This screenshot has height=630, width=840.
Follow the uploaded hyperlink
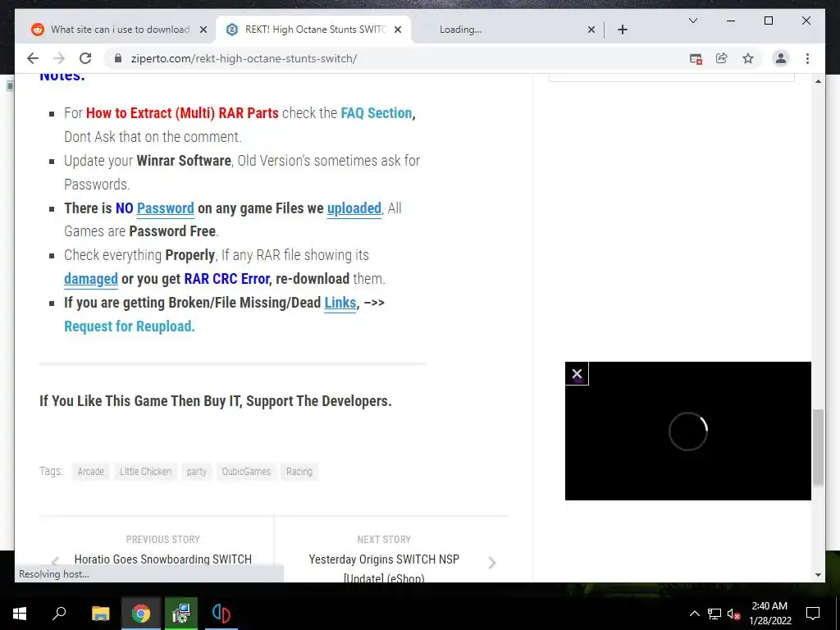tap(354, 208)
